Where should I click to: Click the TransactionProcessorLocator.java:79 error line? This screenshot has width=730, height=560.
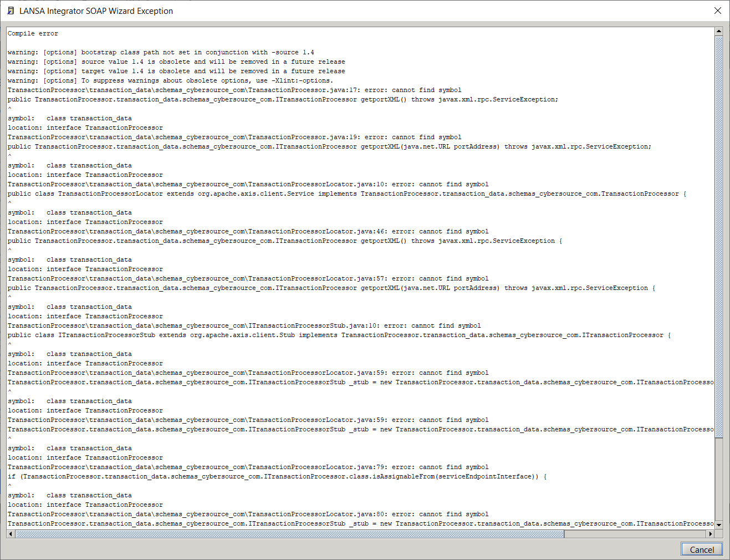248,467
